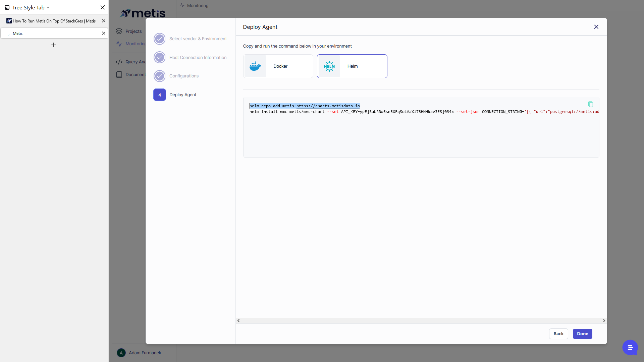
Task: Click the StackGres tab favicon
Action: coord(9,21)
